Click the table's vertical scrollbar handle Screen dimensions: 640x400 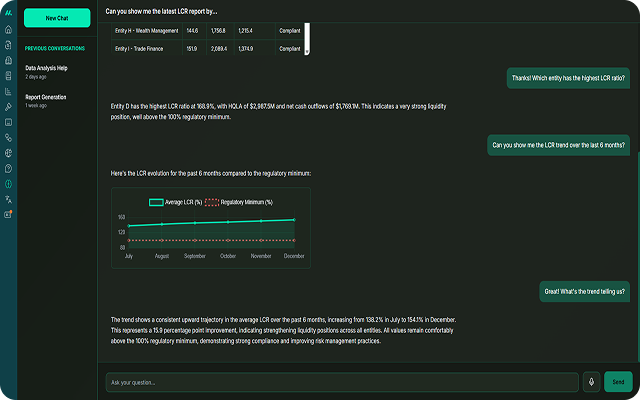tap(306, 40)
